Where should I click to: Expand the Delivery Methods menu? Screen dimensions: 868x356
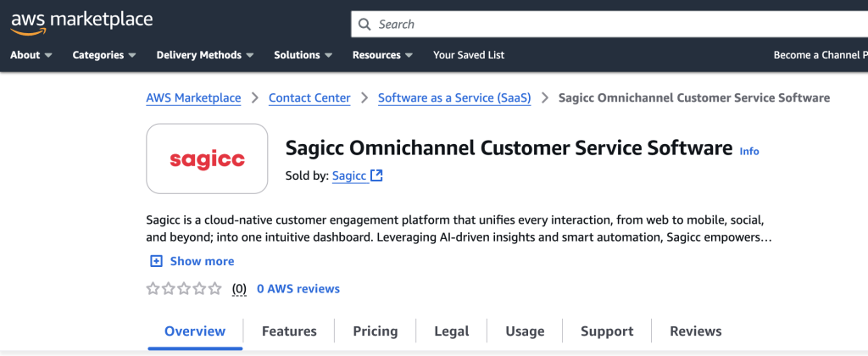coord(204,55)
